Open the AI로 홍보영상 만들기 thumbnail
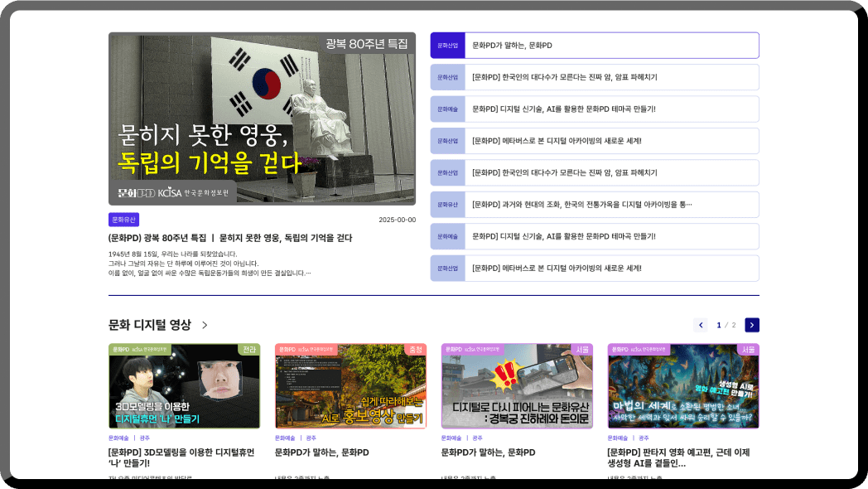 click(x=351, y=386)
